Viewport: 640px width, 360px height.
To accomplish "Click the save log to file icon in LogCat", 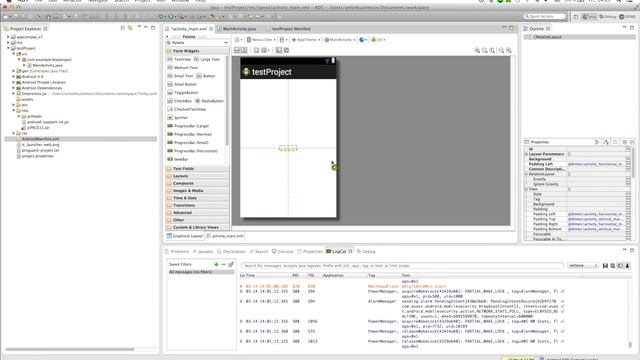I will (605, 266).
